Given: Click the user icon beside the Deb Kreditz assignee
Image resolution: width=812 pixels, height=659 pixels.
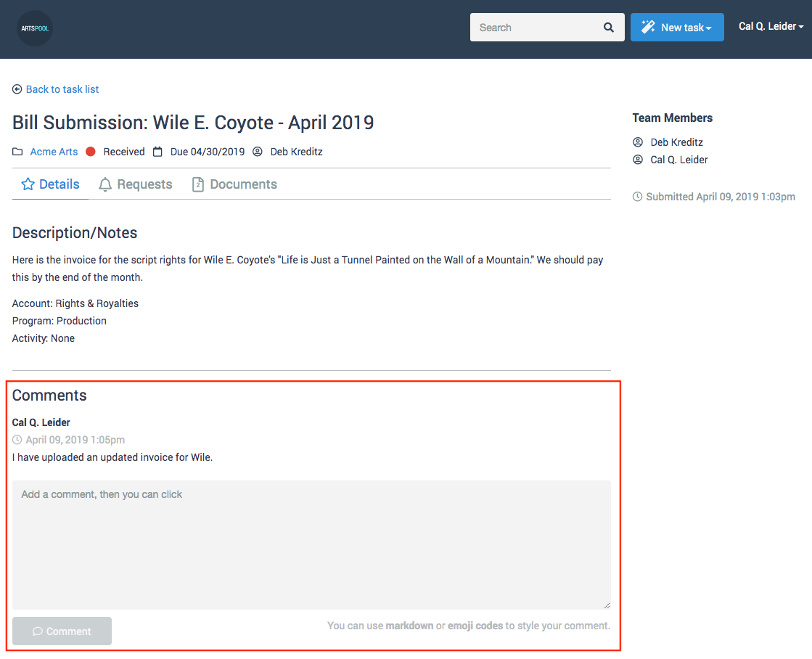Looking at the screenshot, I should click(258, 152).
